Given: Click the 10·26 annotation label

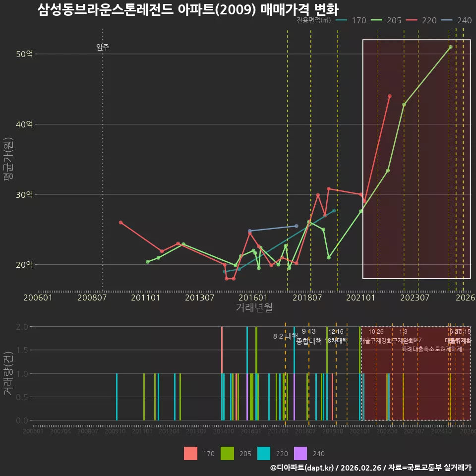Looking at the screenshot, I should tap(376, 332).
